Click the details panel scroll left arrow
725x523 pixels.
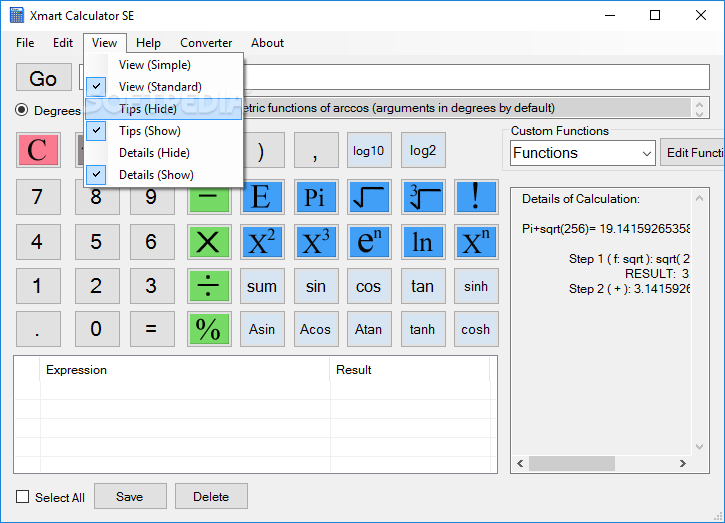pos(520,463)
